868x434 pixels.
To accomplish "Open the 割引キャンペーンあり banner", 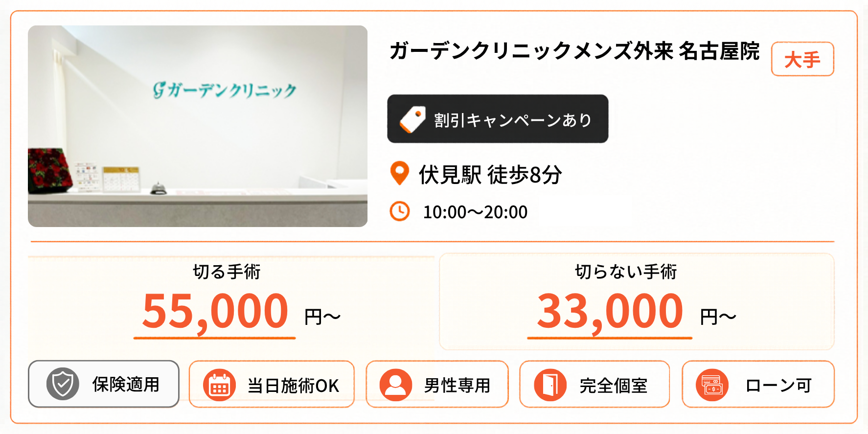I will point(498,119).
